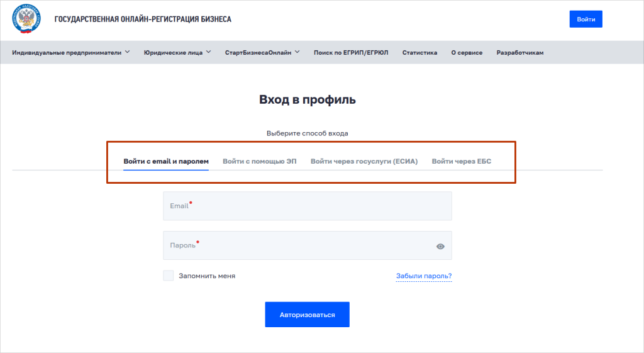
Task: Open the "О сервисе" section
Action: [467, 52]
